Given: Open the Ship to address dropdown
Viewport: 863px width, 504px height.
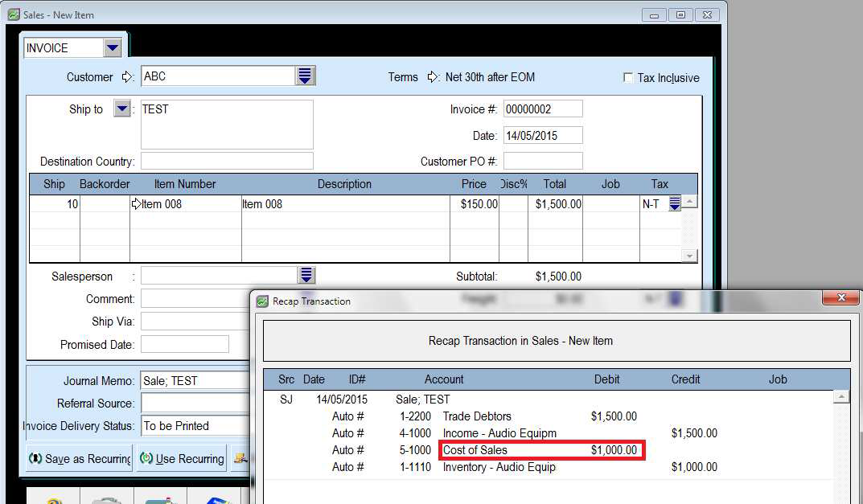Looking at the screenshot, I should click(x=121, y=109).
